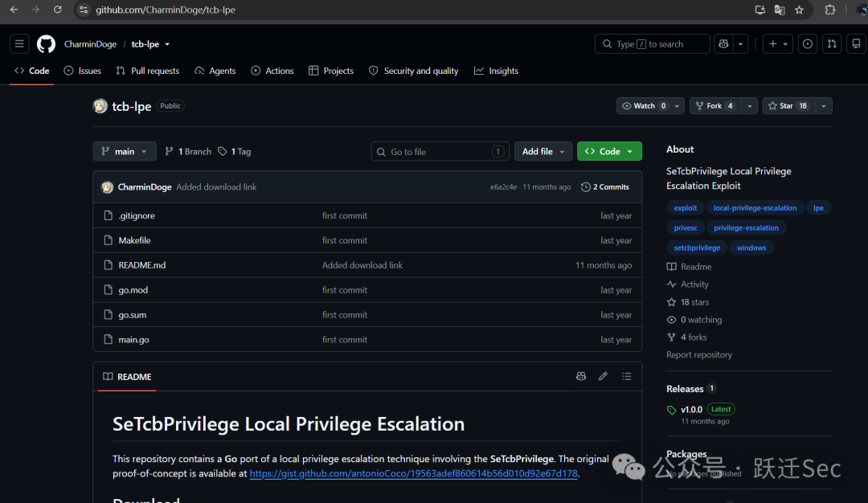Reload the browser page
Viewport: 868px width, 503px height.
click(x=58, y=10)
